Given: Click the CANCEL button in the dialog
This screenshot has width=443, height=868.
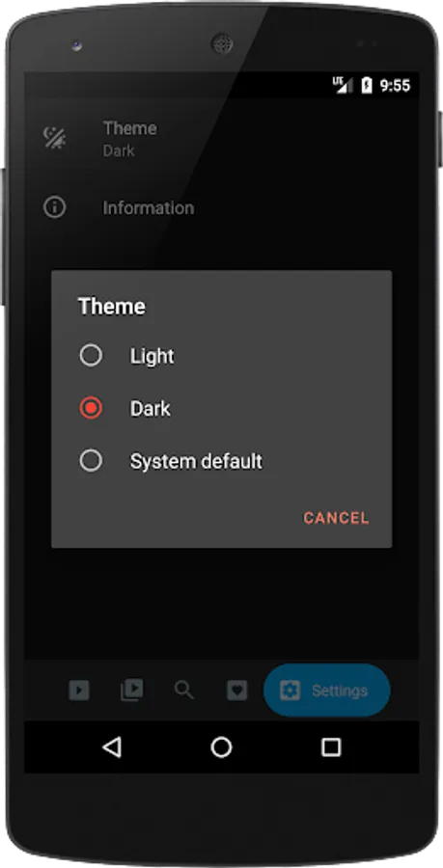Looking at the screenshot, I should click(336, 518).
